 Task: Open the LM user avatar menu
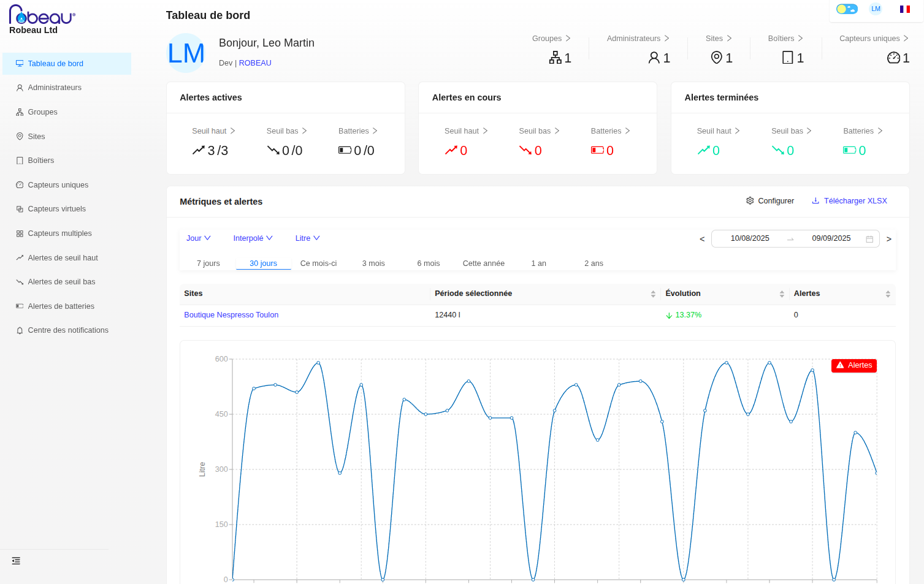click(876, 9)
